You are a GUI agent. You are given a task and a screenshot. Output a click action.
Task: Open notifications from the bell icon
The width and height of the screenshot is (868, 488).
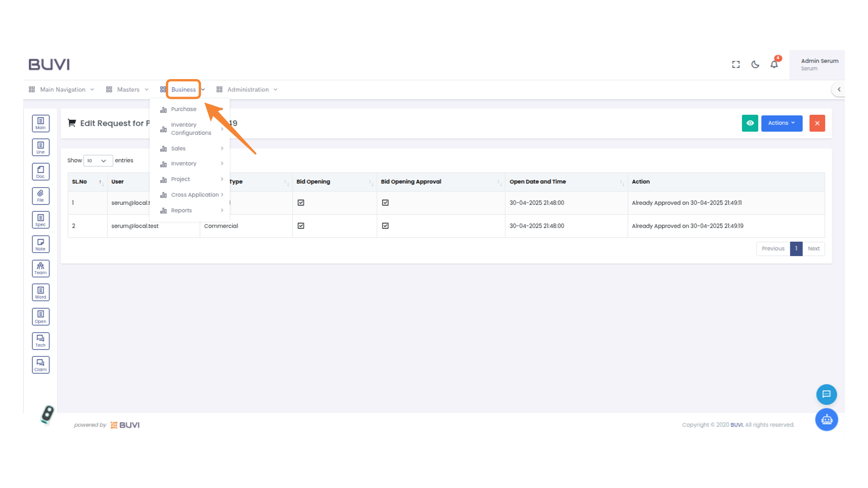(774, 65)
